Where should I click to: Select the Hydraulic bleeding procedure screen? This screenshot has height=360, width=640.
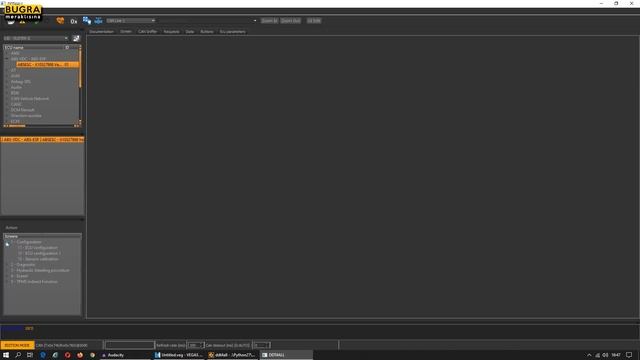(x=43, y=270)
